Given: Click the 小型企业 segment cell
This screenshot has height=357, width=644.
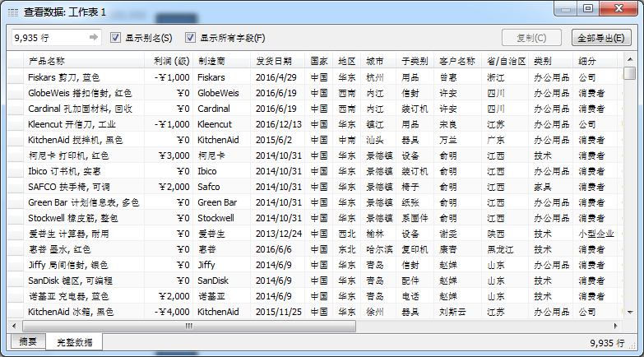Looking at the screenshot, I should 595,234.
